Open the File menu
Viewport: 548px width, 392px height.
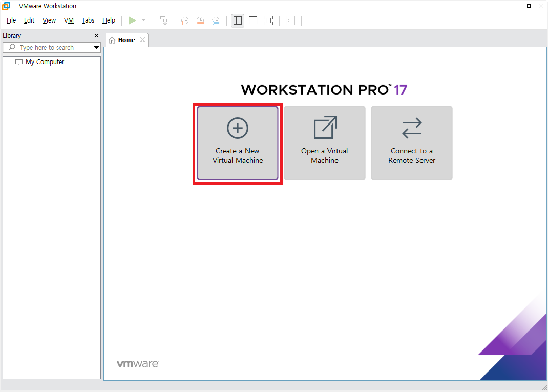pyautogui.click(x=11, y=20)
